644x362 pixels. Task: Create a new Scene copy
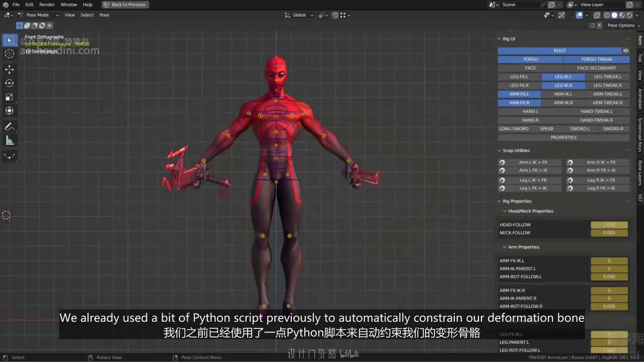coord(552,5)
